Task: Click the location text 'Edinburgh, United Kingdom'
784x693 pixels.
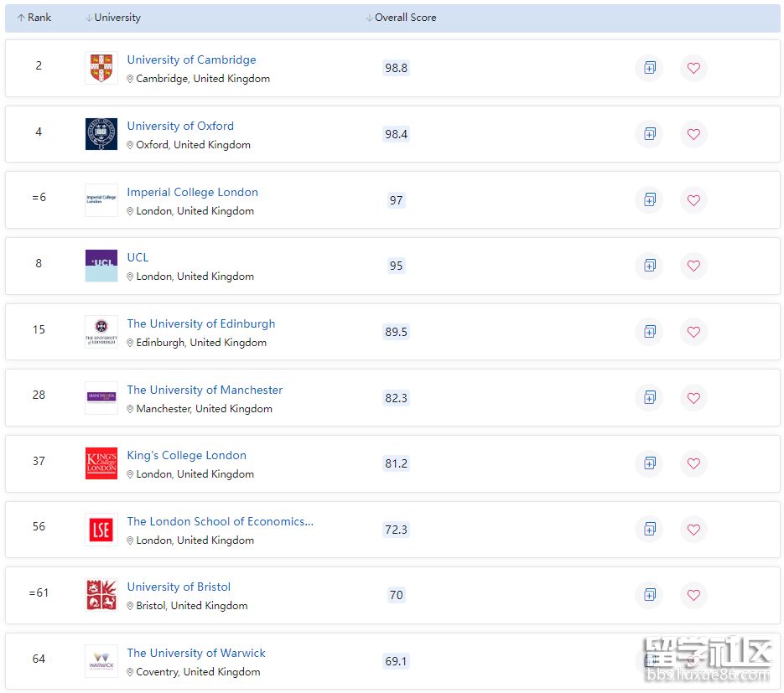Action: (201, 343)
